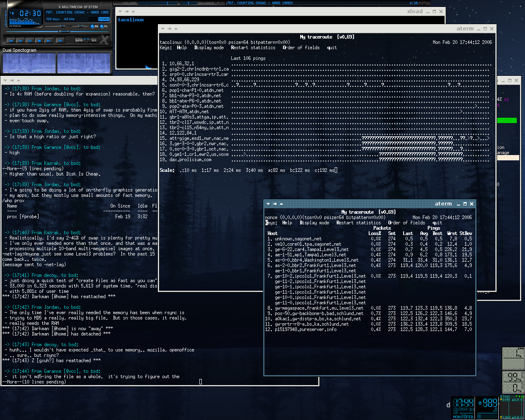Click 'quit' in the front mtr window
Screen dimensions: 525x420
(x=437, y=223)
